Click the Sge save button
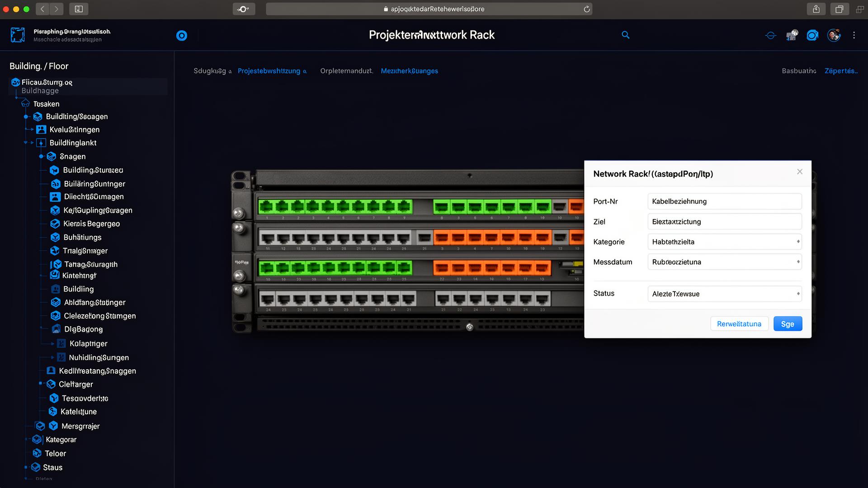This screenshot has width=868, height=488. coord(788,324)
